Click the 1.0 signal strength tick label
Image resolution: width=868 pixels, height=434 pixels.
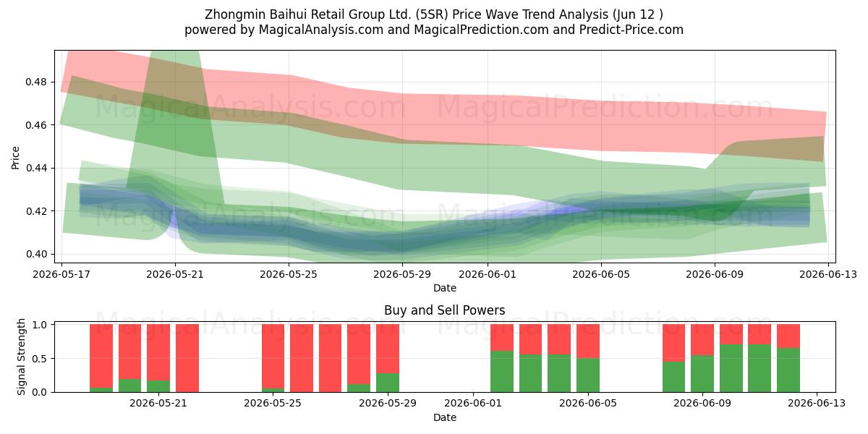tap(41, 324)
